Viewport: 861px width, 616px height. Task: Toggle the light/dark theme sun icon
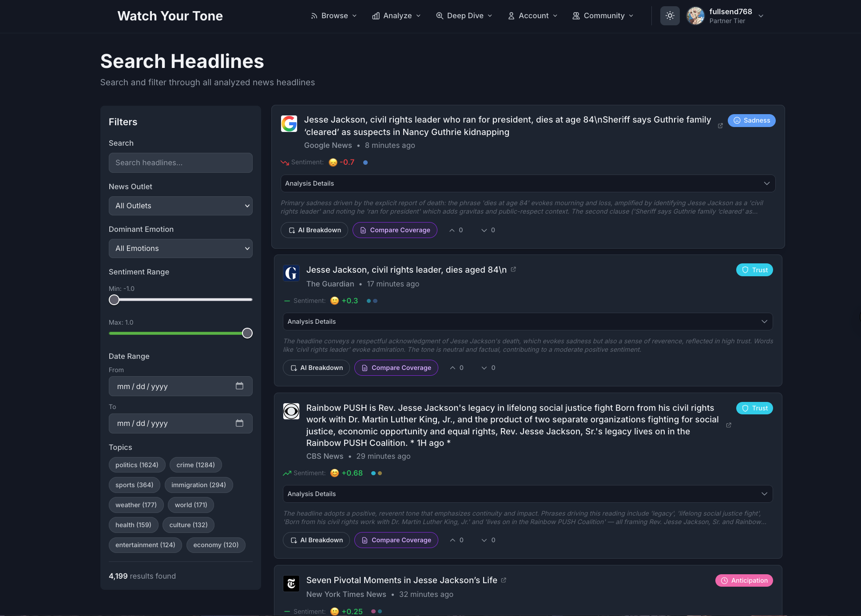670,16
